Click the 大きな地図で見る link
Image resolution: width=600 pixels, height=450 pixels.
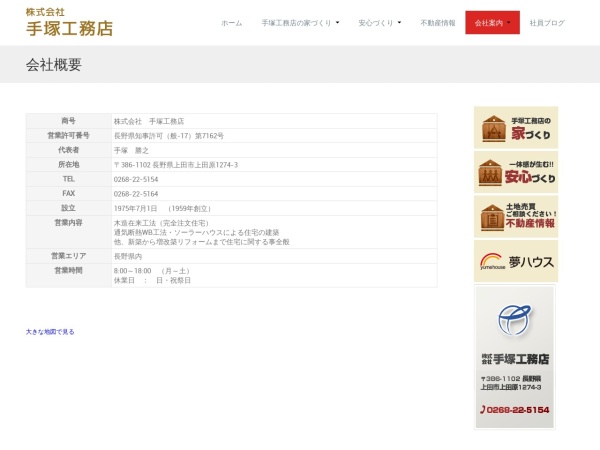click(x=50, y=332)
